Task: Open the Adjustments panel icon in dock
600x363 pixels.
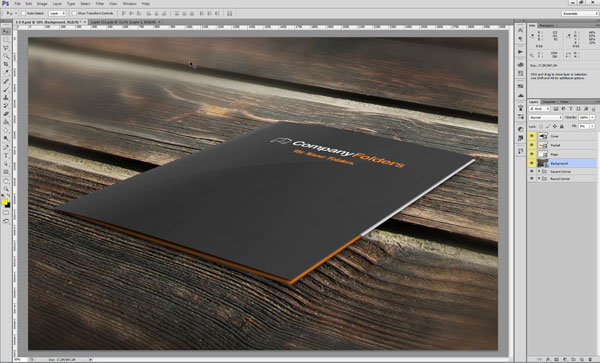Action: (520, 129)
